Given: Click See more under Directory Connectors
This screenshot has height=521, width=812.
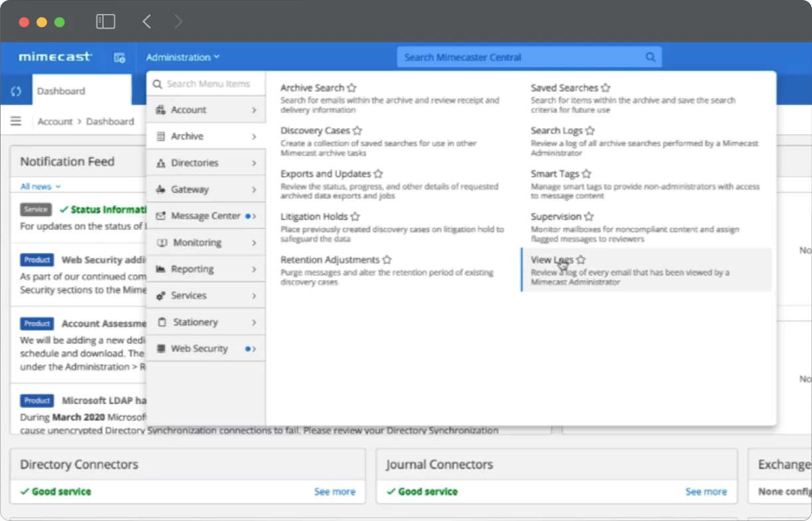Looking at the screenshot, I should 335,492.
